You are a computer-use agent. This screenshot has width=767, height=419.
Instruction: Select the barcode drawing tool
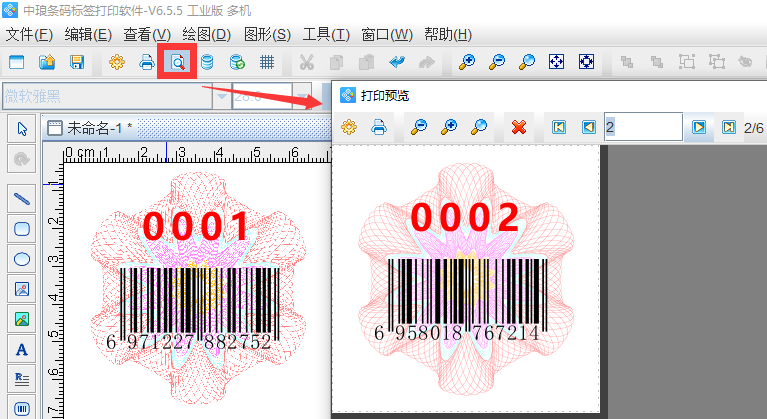coord(22,408)
